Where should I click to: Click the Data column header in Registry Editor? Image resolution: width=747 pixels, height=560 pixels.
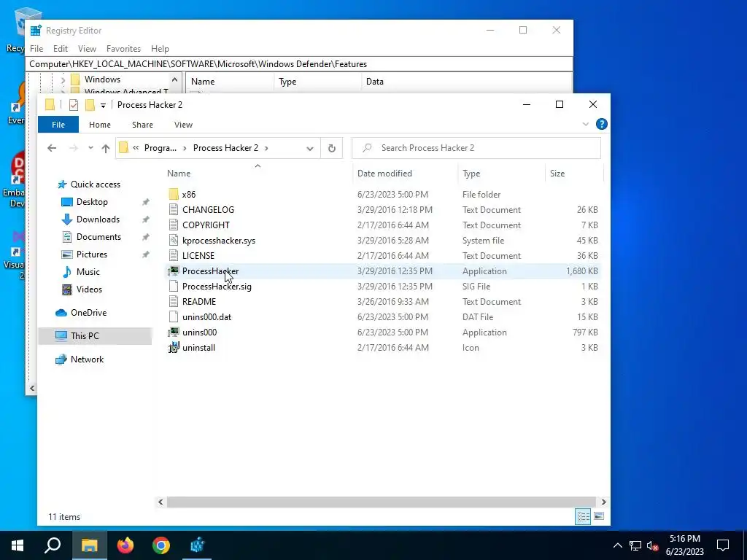pyautogui.click(x=375, y=82)
